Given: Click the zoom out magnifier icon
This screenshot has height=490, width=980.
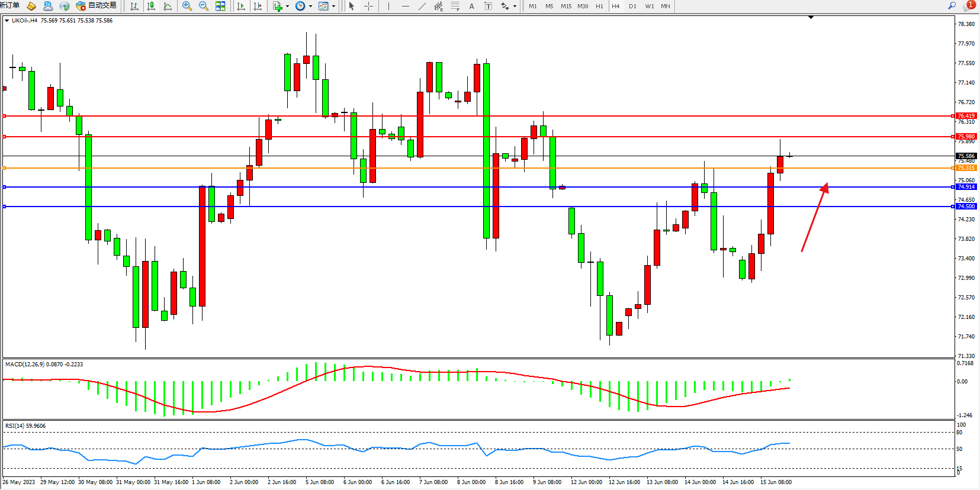Looking at the screenshot, I should [x=204, y=6].
